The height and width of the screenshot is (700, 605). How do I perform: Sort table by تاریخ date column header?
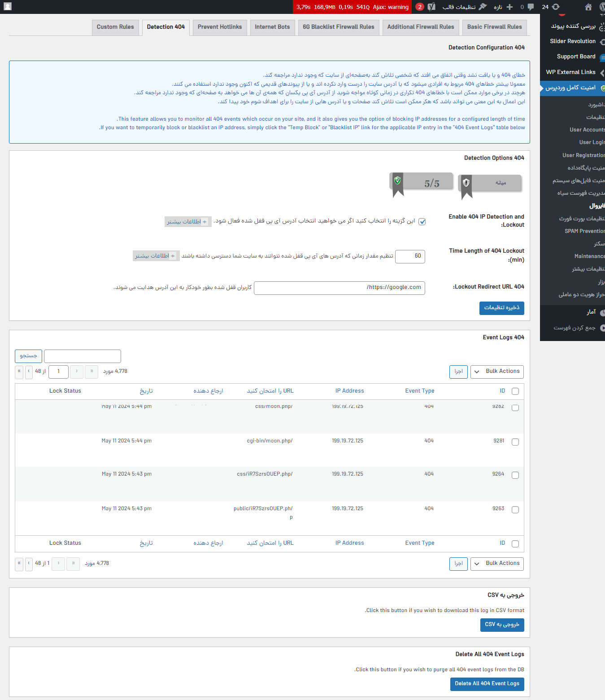point(146,391)
